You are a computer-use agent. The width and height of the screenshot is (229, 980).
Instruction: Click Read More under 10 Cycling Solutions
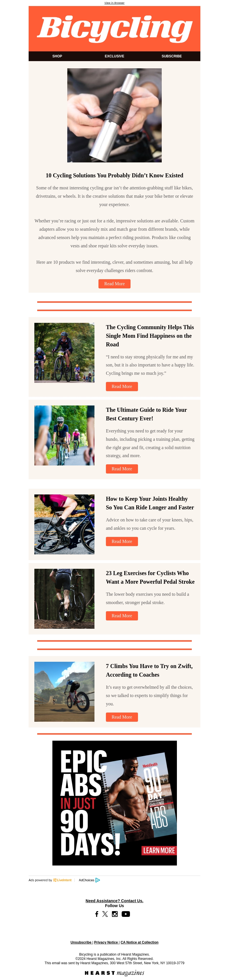(114, 284)
